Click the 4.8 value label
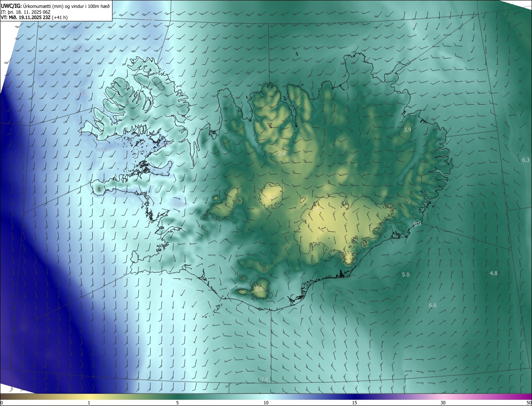This screenshot has width=532, height=406. (494, 273)
